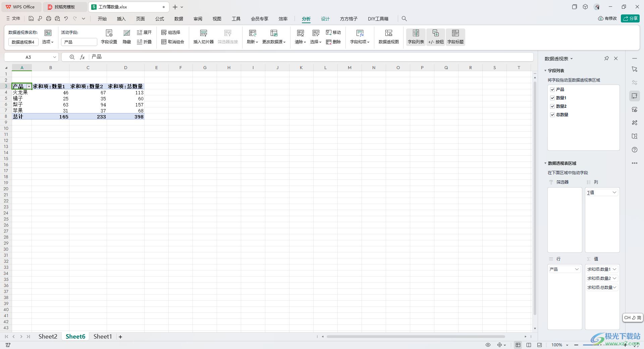
Task: Click the more options ellipsis in sidebar
Action: (x=635, y=163)
